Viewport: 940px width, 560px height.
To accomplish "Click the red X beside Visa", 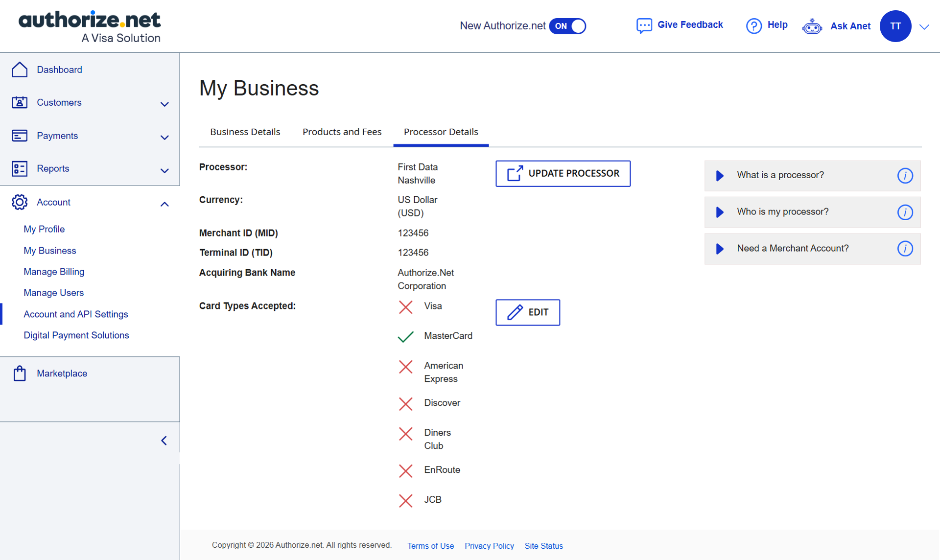I will pyautogui.click(x=406, y=307).
